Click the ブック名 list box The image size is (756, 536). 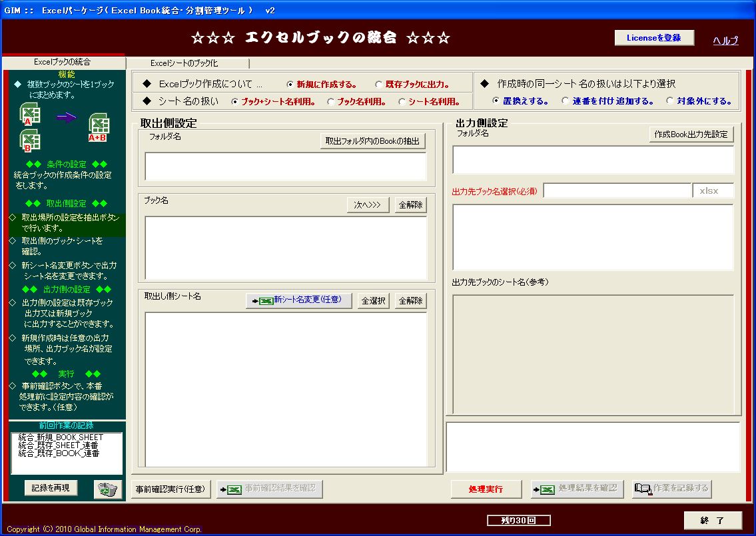click(286, 248)
